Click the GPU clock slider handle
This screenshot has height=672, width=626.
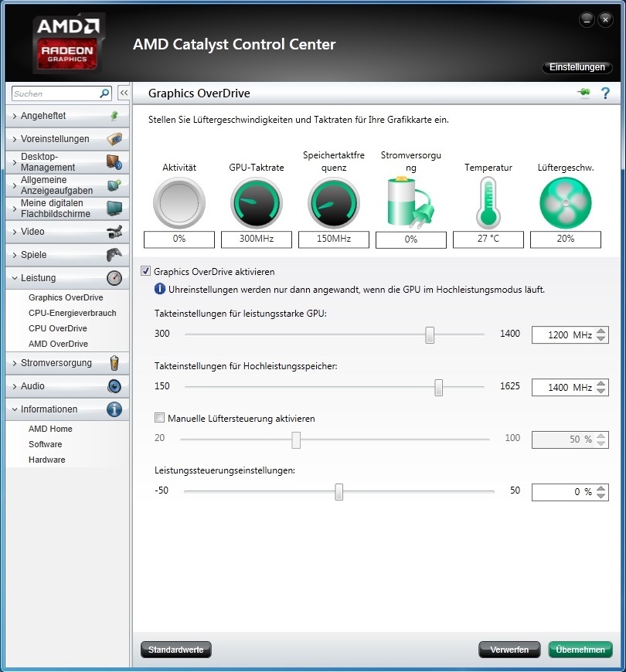coord(430,334)
